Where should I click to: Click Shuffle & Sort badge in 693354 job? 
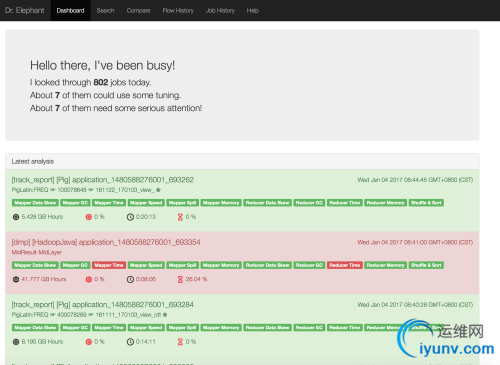[x=426, y=265]
